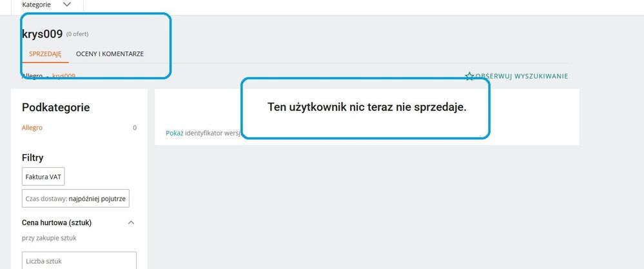
Task: Click the star icon beside Obserwuj wyszukiwanie
Action: tap(469, 76)
